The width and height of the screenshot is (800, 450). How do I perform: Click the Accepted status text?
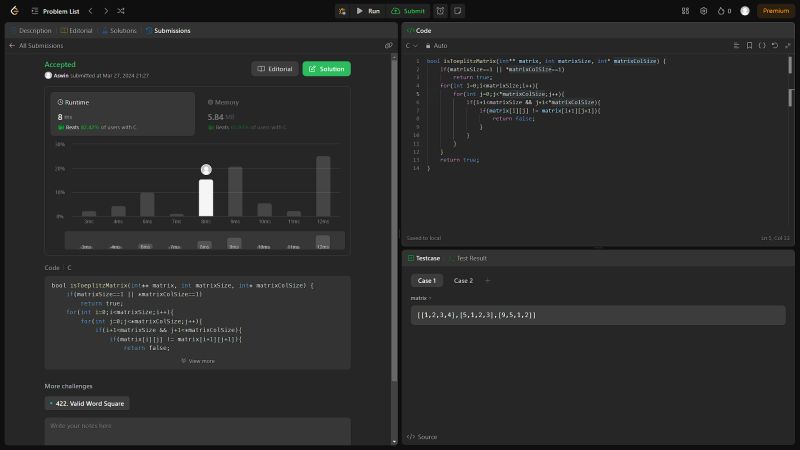(x=60, y=64)
